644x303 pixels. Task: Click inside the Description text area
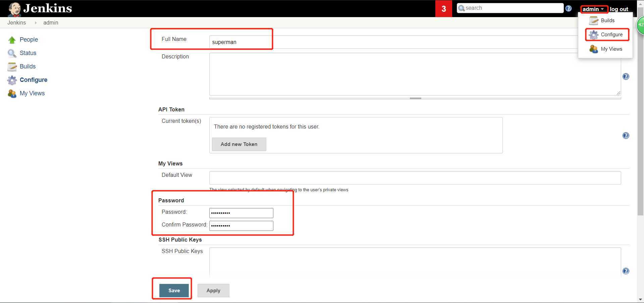coord(415,74)
